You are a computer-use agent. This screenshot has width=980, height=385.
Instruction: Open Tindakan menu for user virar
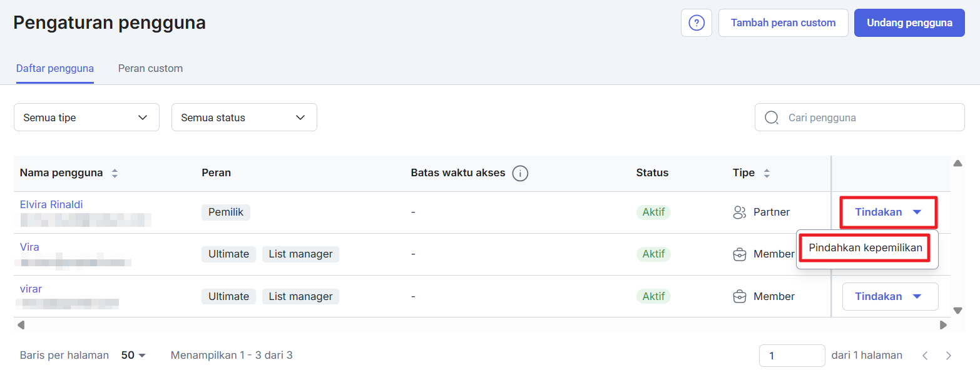tap(890, 296)
